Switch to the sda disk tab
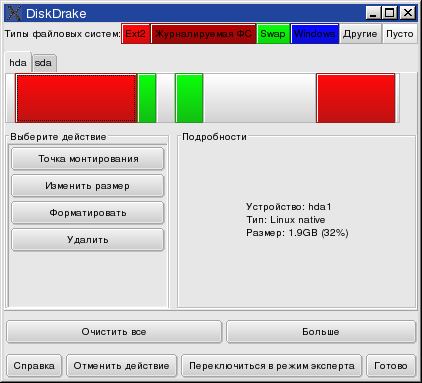 pyautogui.click(x=44, y=63)
